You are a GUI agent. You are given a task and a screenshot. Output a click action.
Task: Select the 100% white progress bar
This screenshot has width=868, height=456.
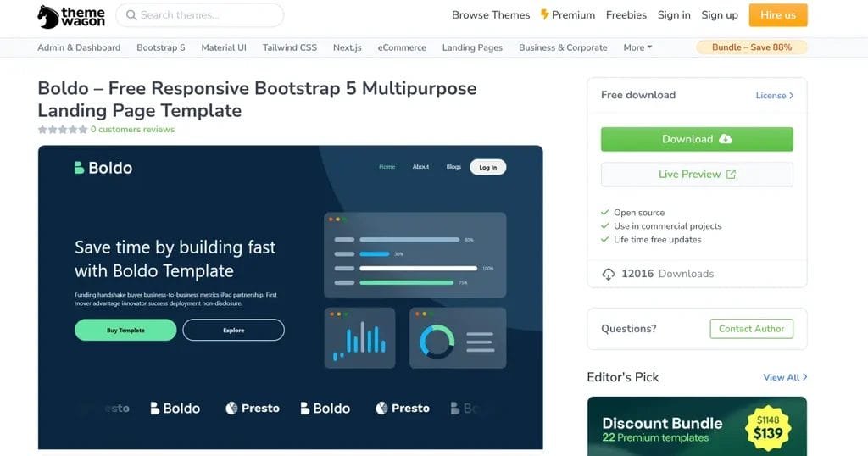[x=419, y=268]
